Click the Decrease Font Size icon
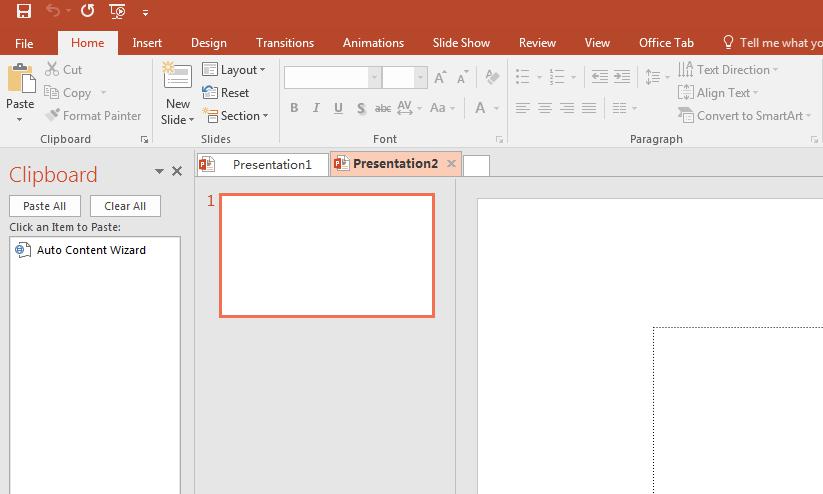 (462, 78)
